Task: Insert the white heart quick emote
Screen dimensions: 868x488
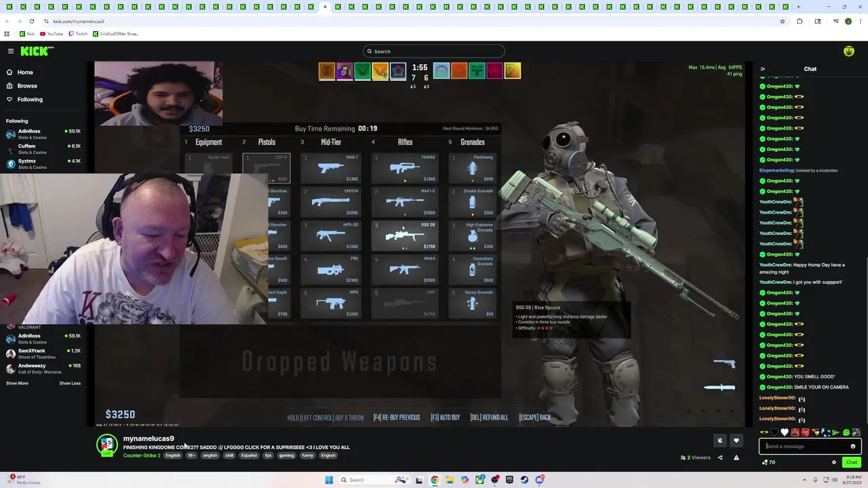Action: [x=785, y=432]
